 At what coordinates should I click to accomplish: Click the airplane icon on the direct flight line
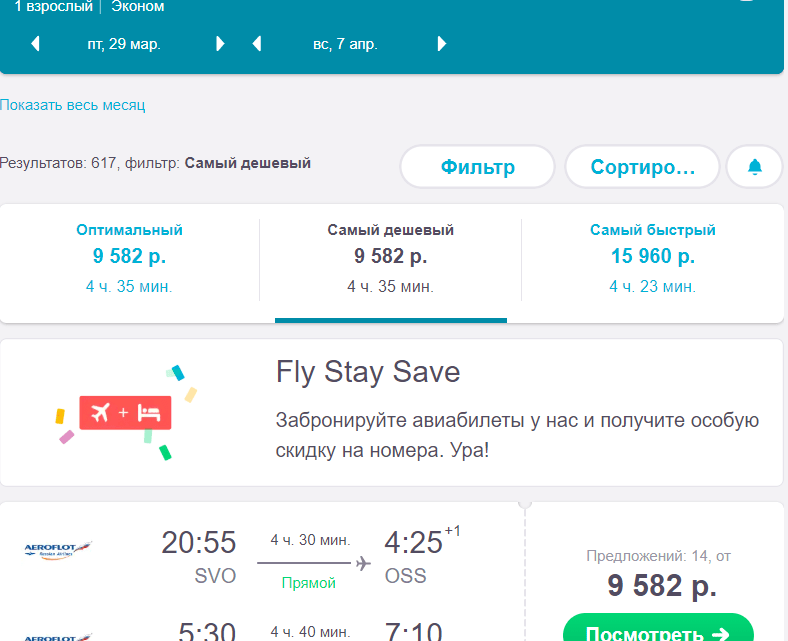point(363,563)
